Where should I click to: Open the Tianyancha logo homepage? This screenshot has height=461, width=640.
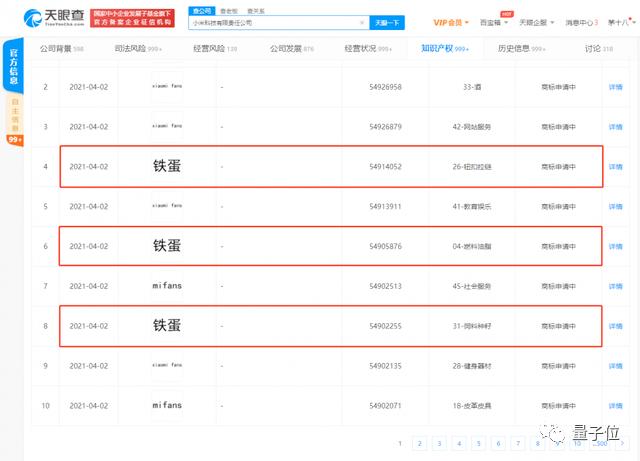click(54, 18)
